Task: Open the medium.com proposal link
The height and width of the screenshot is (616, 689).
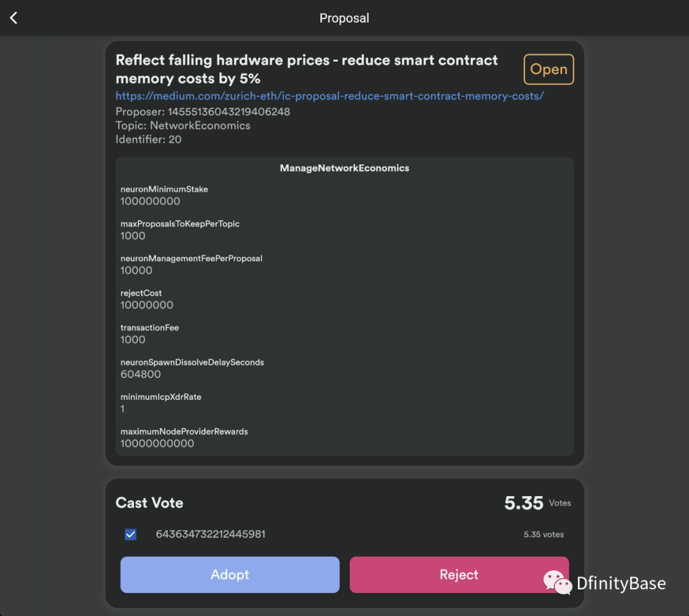Action: click(330, 96)
